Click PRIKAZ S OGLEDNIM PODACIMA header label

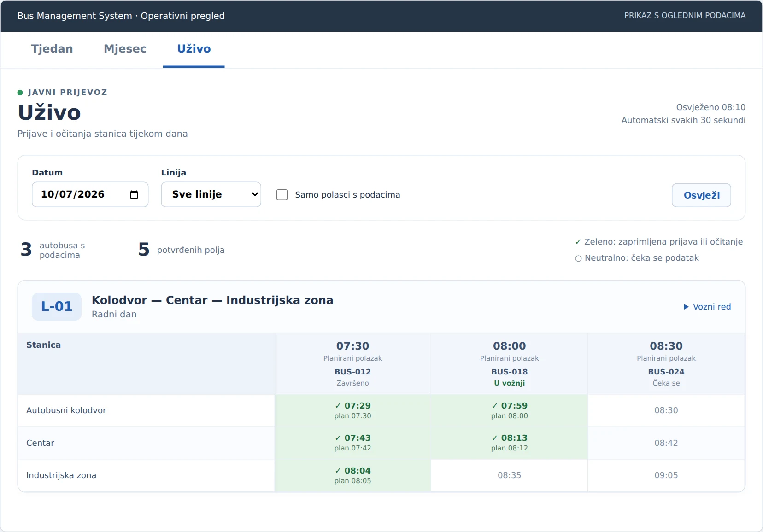click(685, 15)
